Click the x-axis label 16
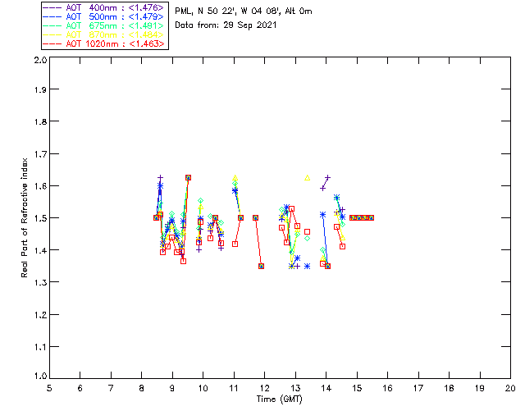Screen dimensions: 525x420 tap(388, 388)
